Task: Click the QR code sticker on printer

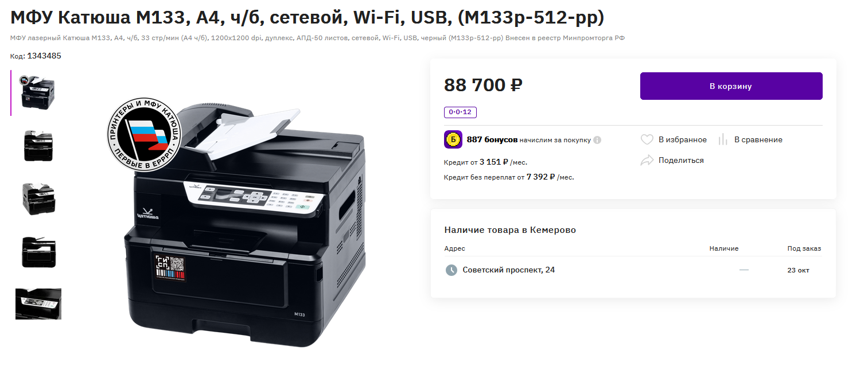Action: pos(170,268)
